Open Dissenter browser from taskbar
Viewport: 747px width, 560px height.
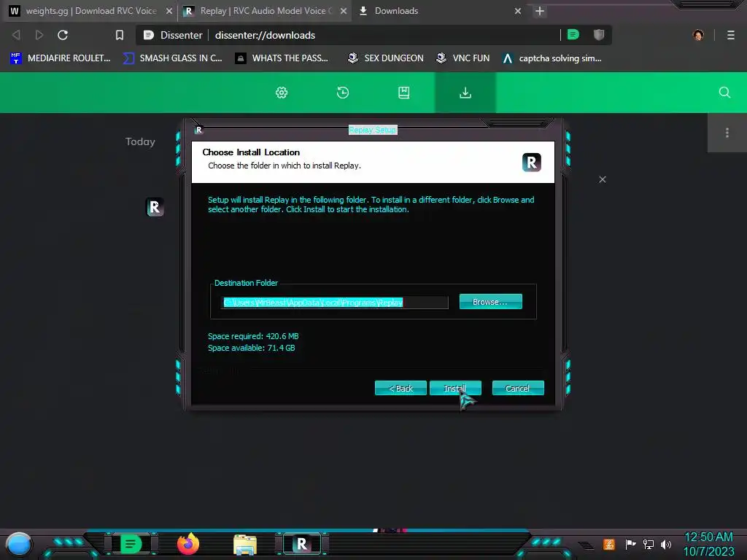coord(131,544)
